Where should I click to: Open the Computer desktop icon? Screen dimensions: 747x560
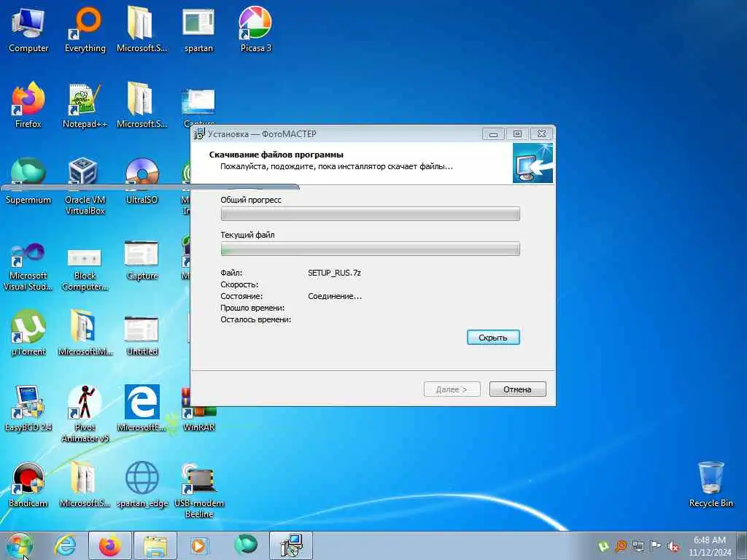pos(28,30)
